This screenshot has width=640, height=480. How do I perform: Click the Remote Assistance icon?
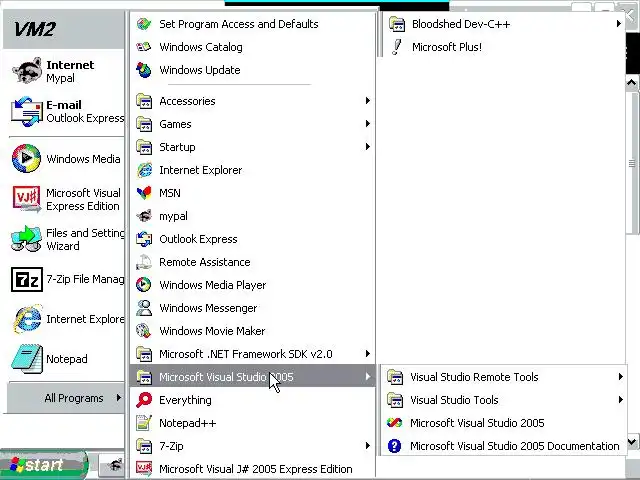(144, 262)
